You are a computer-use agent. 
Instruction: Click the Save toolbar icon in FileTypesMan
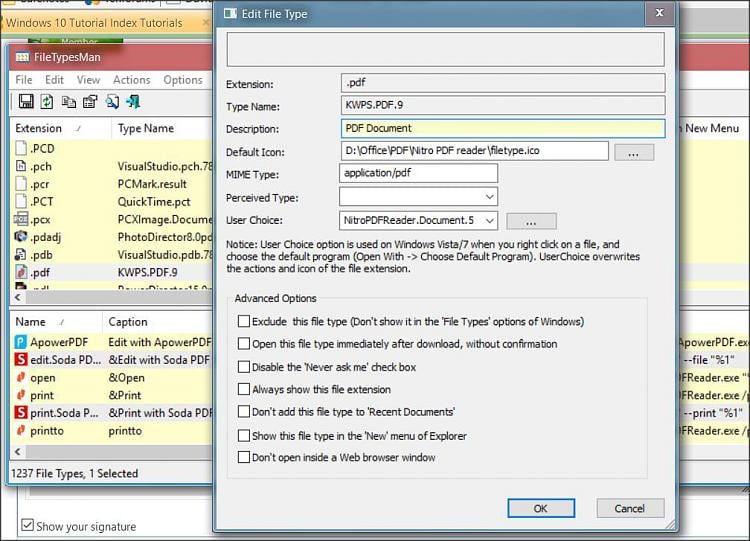pos(26,101)
